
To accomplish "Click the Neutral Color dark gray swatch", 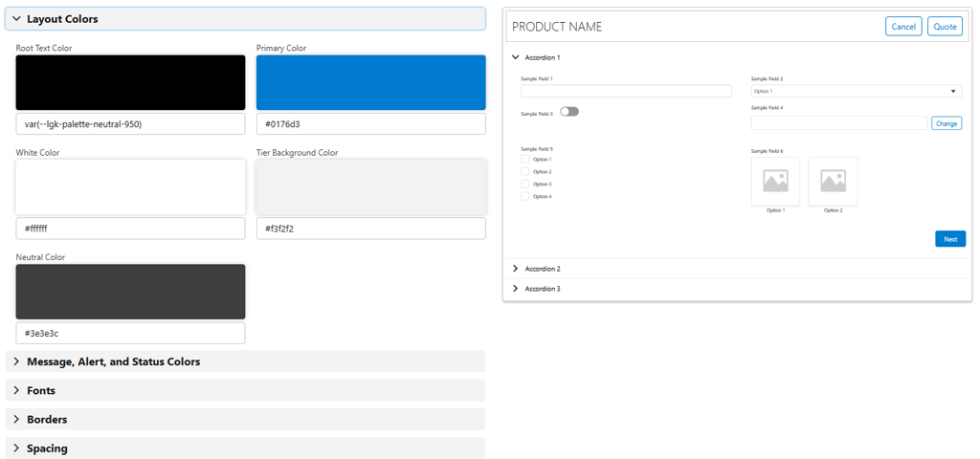I will click(130, 292).
